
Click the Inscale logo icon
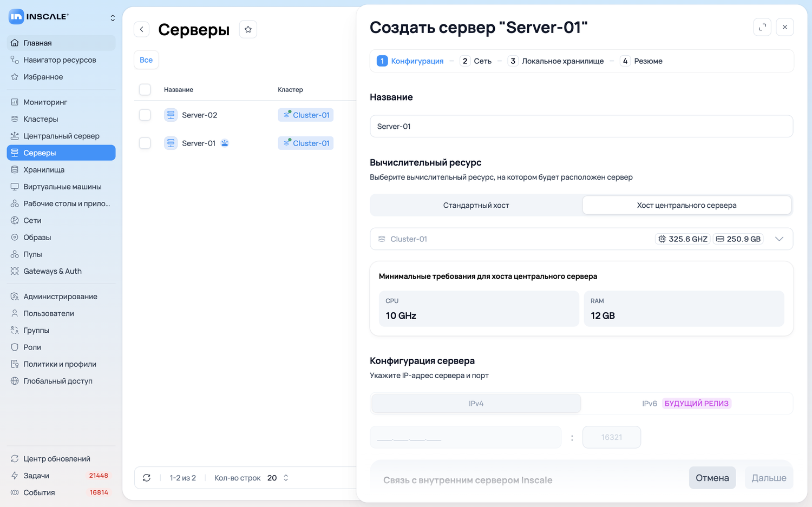[16, 17]
